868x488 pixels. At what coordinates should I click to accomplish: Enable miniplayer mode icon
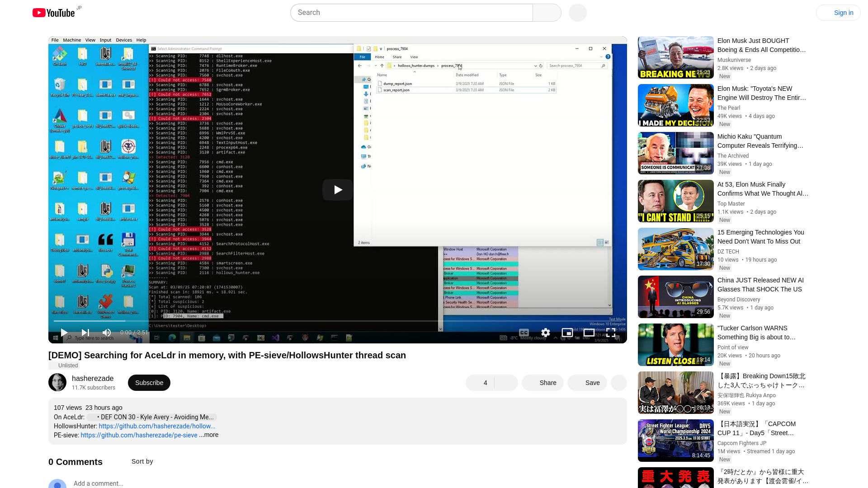tap(567, 333)
